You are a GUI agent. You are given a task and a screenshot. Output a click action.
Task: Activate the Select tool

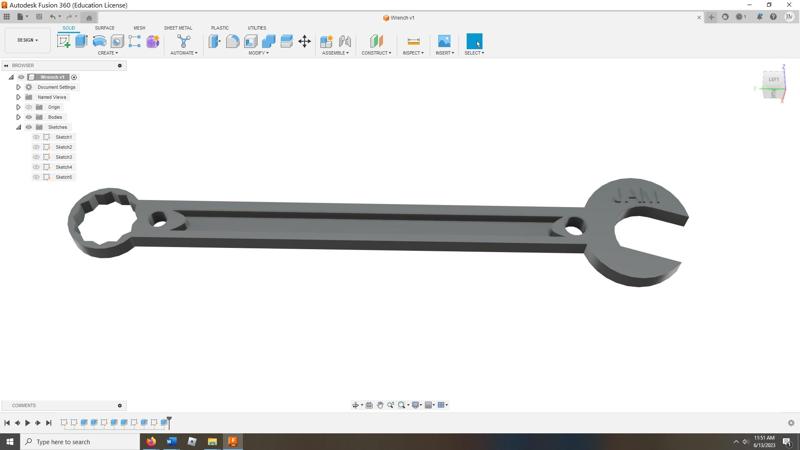coord(474,41)
